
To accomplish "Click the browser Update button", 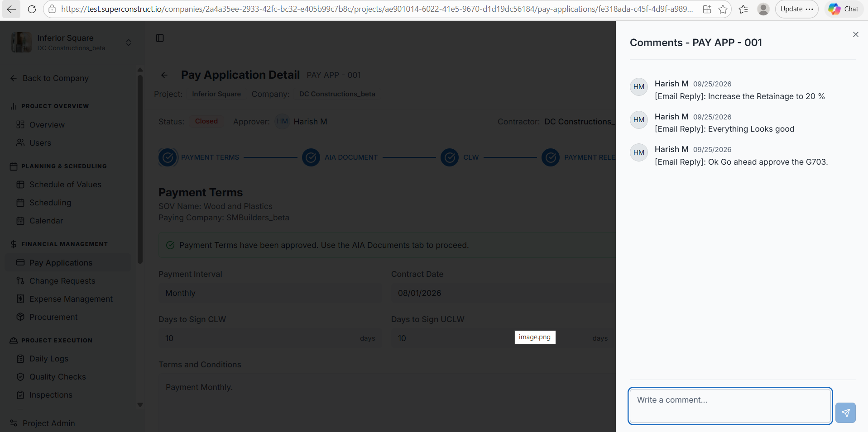I will click(x=796, y=9).
